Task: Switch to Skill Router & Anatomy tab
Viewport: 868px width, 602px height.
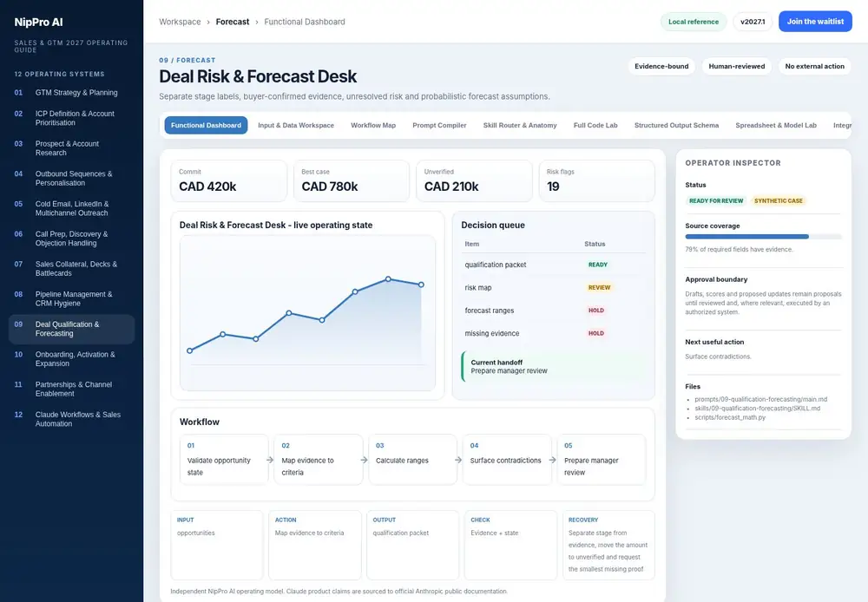Action: click(x=520, y=125)
